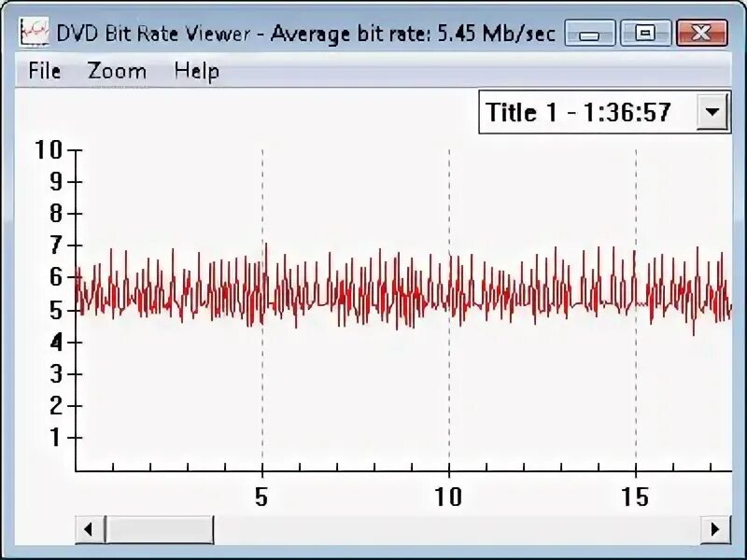The height and width of the screenshot is (560, 747).
Task: Click the y-axis label 3
Action: tap(56, 373)
